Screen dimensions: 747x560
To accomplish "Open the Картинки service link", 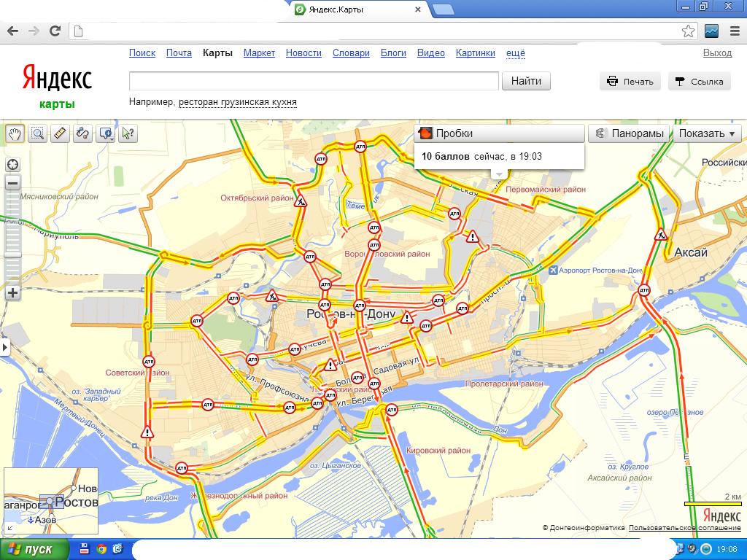I will point(475,52).
